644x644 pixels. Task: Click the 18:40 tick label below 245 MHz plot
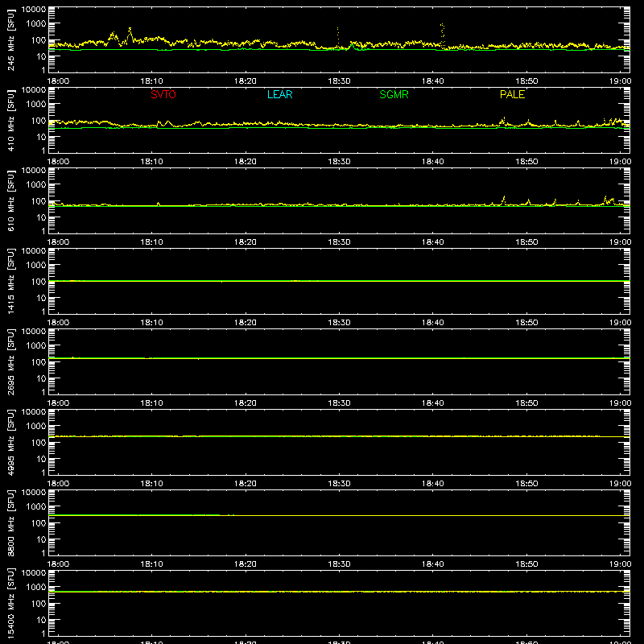[x=433, y=81]
